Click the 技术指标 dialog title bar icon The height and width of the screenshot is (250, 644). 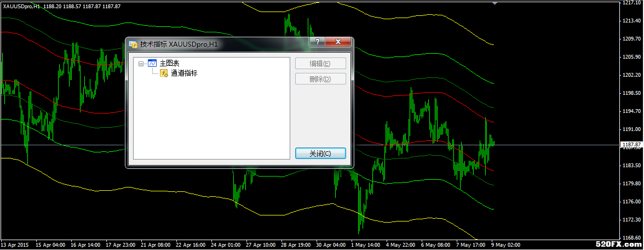click(x=133, y=44)
